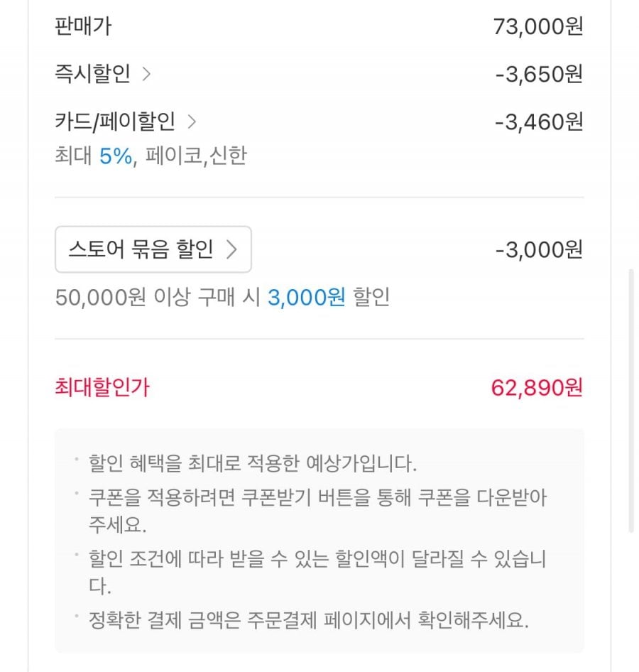
Task: Click the red 62,890원 final price
Action: 536,388
